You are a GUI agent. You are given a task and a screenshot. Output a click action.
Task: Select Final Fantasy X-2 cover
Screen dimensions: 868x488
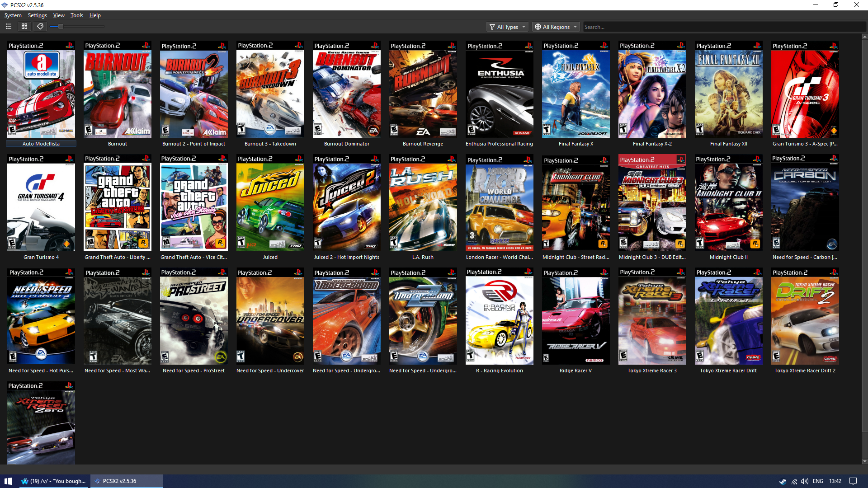point(652,89)
